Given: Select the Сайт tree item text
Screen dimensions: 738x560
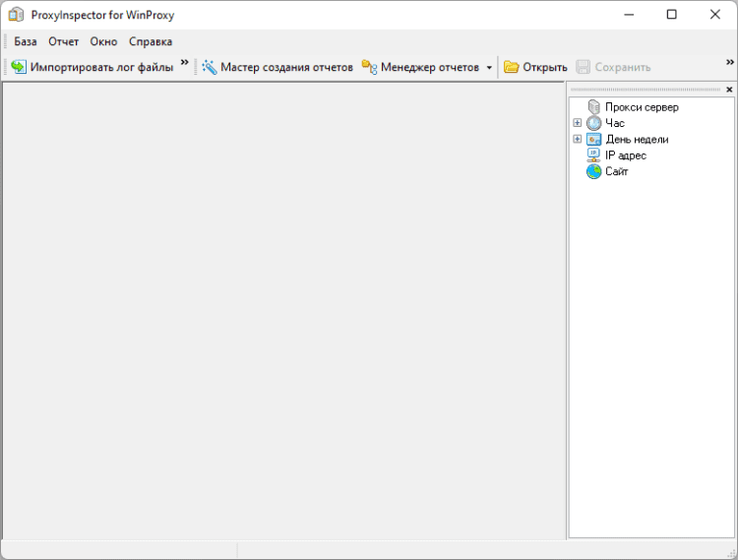Looking at the screenshot, I should click(x=617, y=171).
